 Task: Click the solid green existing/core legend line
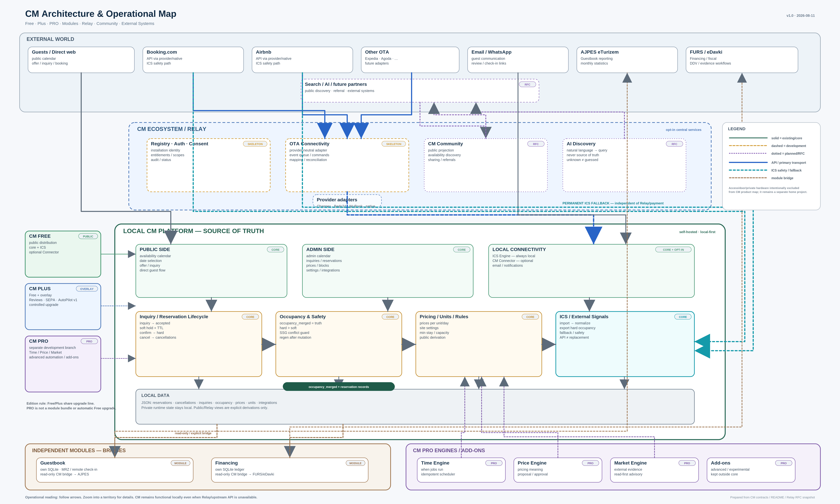[x=748, y=138]
